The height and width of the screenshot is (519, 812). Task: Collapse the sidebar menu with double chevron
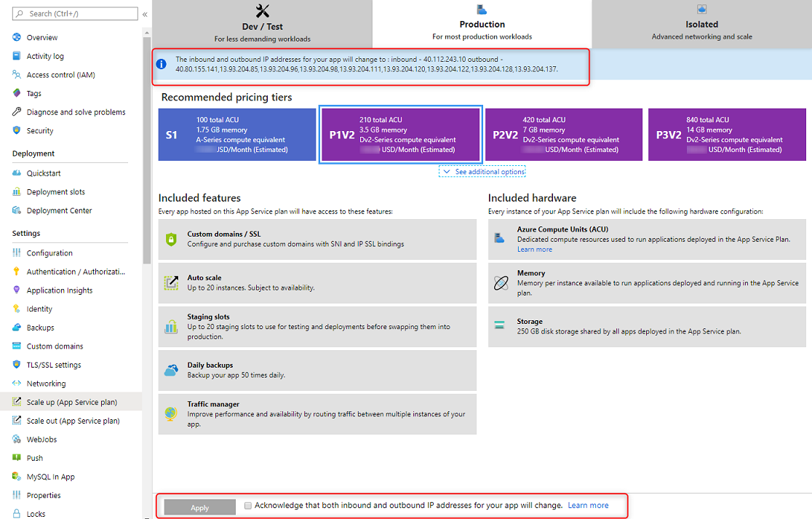pyautogui.click(x=145, y=14)
